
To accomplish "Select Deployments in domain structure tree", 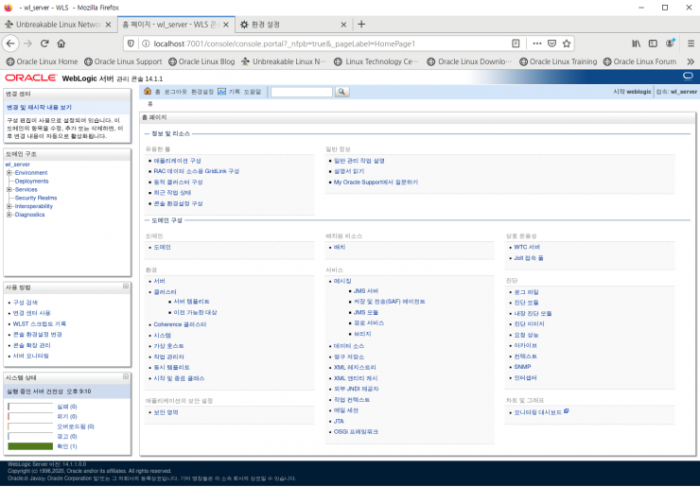I will coord(31,181).
